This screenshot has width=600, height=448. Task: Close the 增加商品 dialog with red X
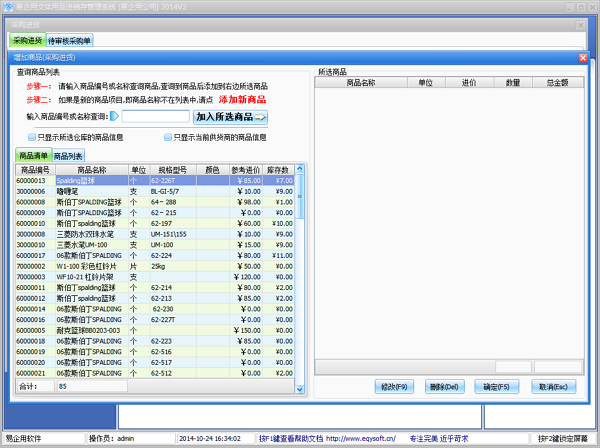click(x=582, y=58)
